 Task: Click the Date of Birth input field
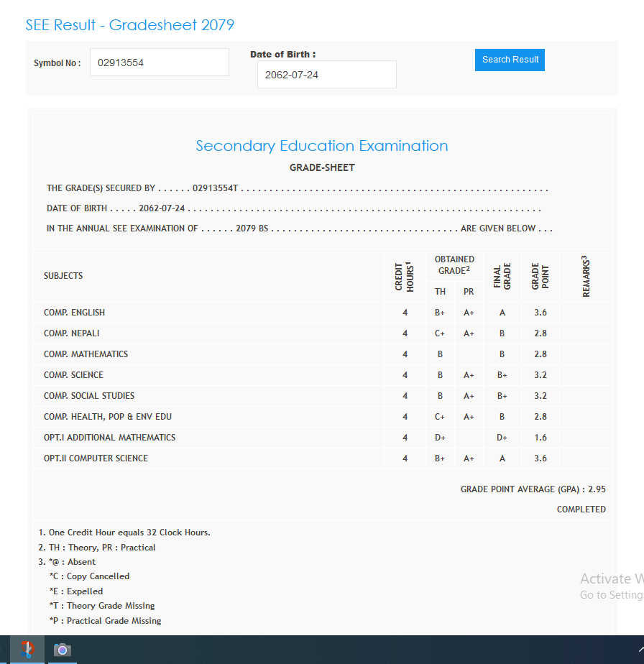326,75
